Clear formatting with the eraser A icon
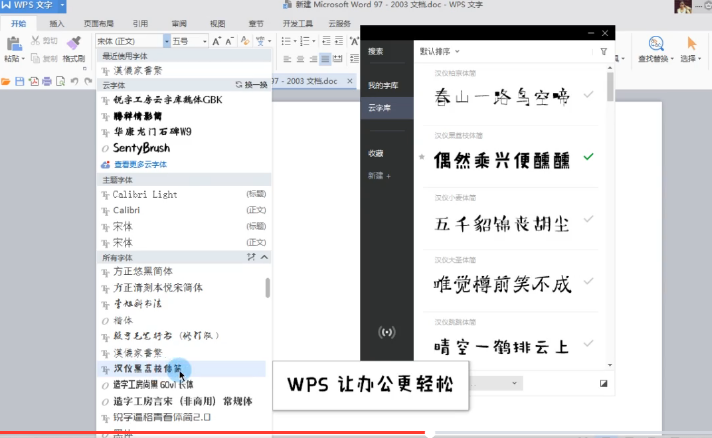Viewport: 712px width, 438px height. (245, 41)
